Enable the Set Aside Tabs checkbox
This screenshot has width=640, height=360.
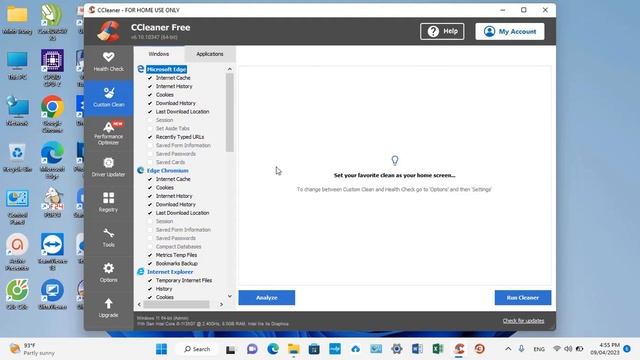[x=150, y=129]
